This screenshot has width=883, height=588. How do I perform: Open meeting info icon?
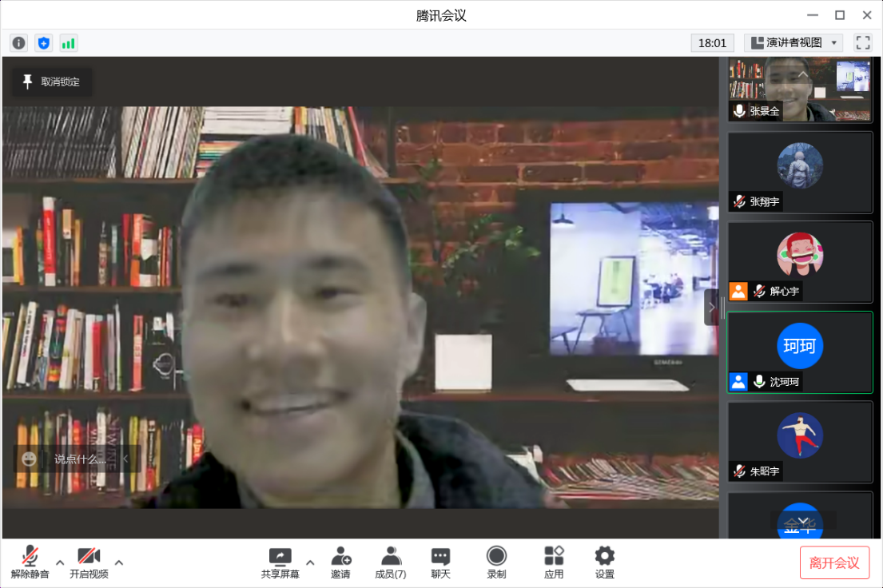18,43
